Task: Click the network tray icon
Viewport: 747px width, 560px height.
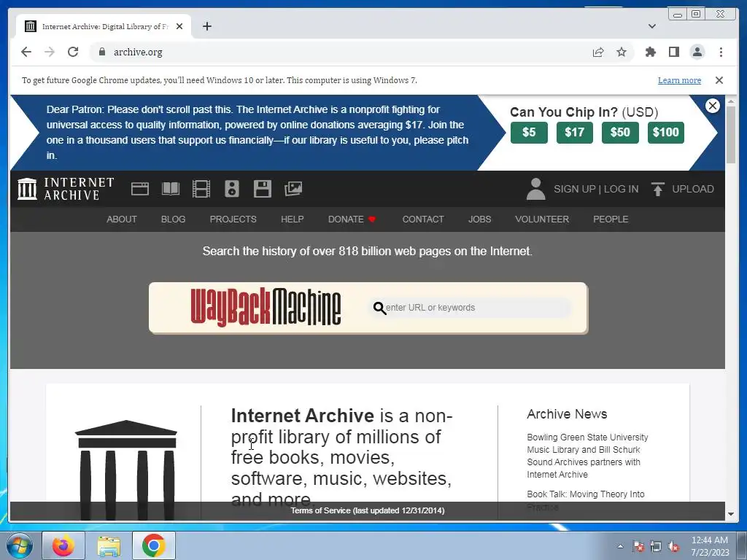Action: [656, 546]
